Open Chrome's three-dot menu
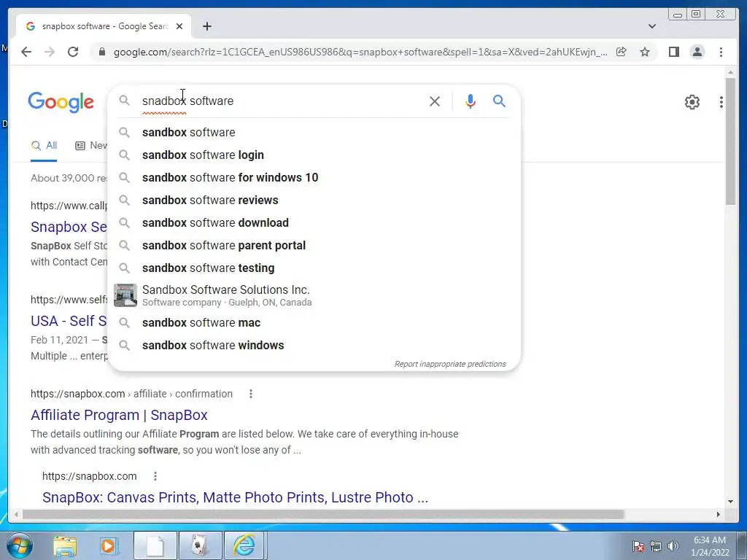Screen dimensions: 747x560 [721, 52]
